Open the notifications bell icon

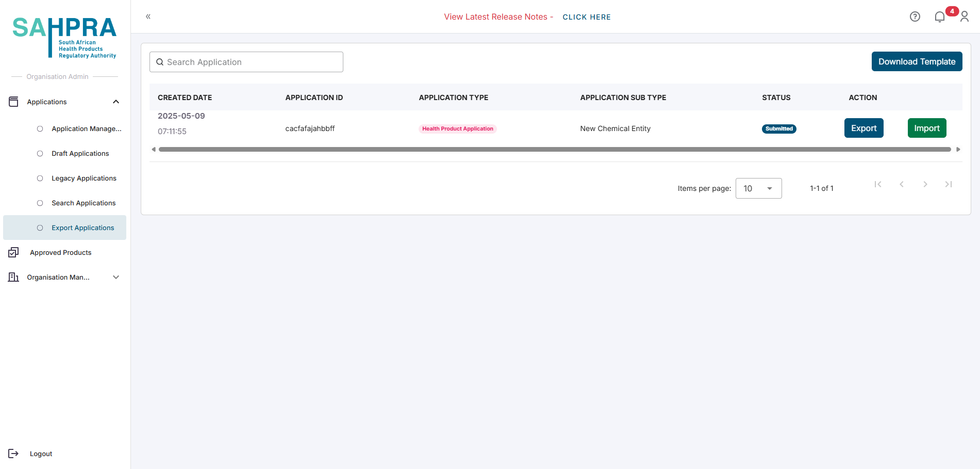click(x=939, y=17)
